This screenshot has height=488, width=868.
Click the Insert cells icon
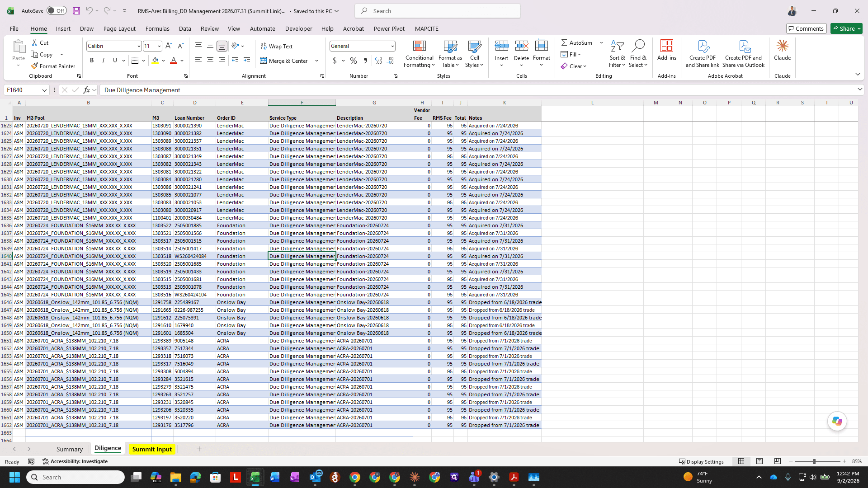pyautogui.click(x=501, y=46)
